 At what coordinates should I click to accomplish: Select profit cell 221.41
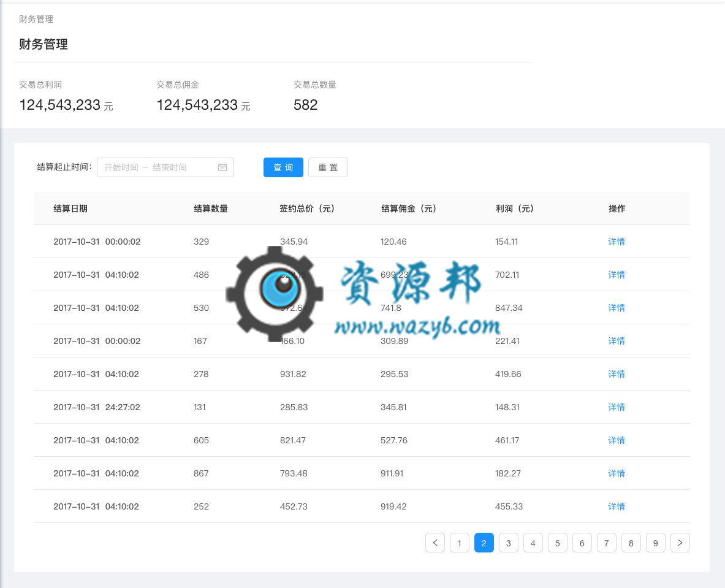[x=507, y=341]
